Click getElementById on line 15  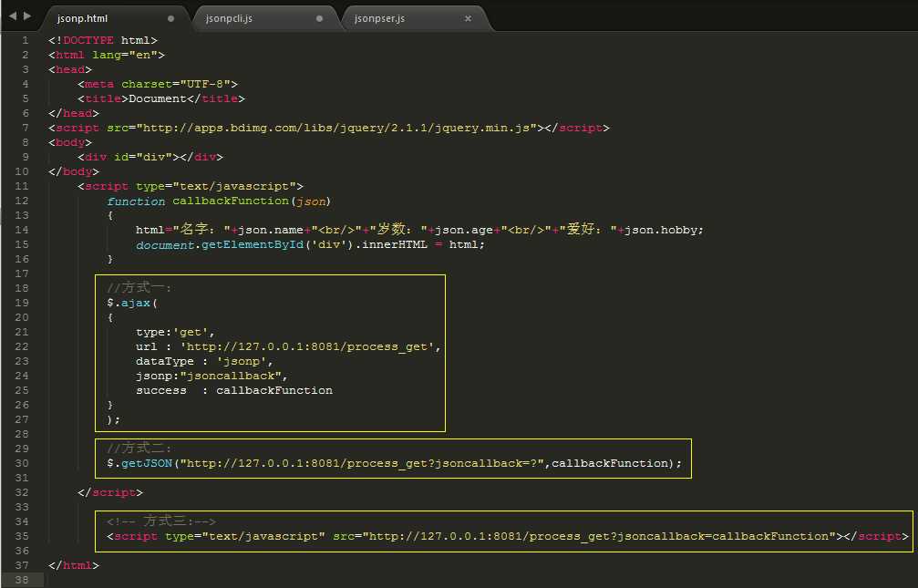tap(253, 244)
